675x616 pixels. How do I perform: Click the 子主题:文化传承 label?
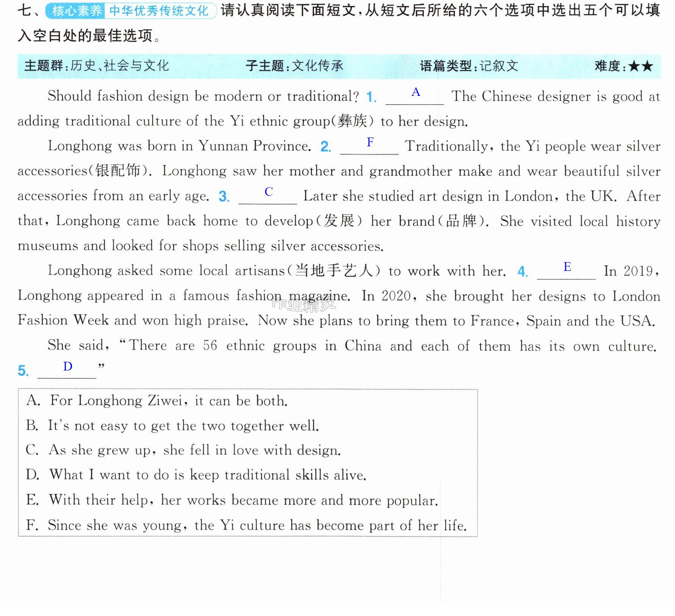(294, 66)
